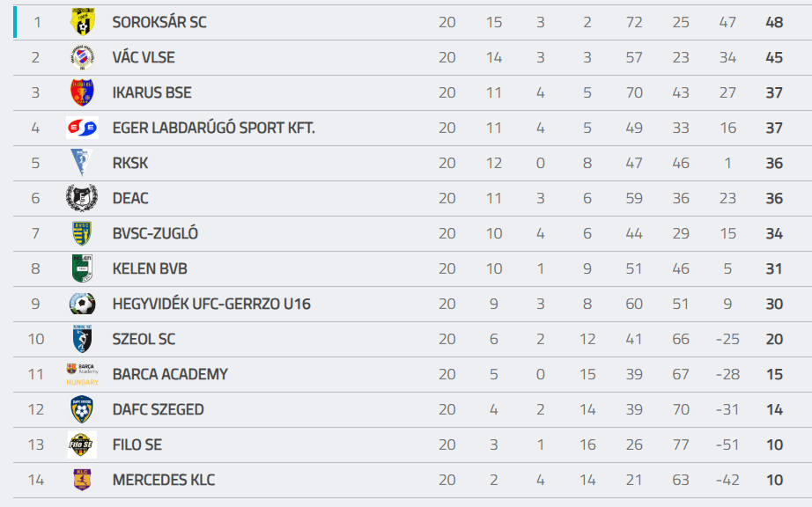
Task: Go to DAFC SZEGED team page
Action: [158, 409]
